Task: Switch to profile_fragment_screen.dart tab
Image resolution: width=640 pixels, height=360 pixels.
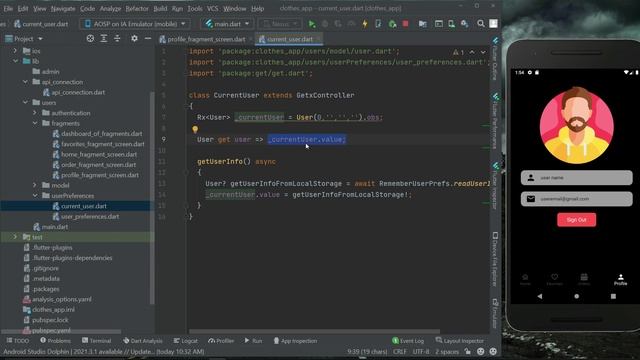Action: pos(202,39)
